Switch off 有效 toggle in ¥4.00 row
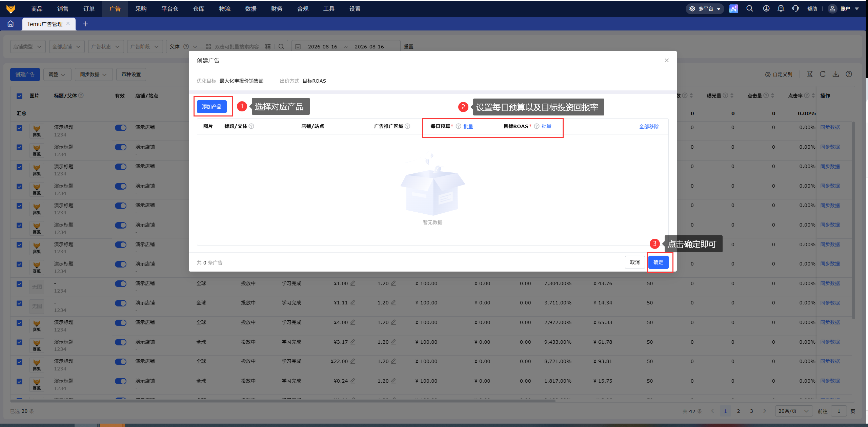This screenshot has height=427, width=868. tap(120, 323)
